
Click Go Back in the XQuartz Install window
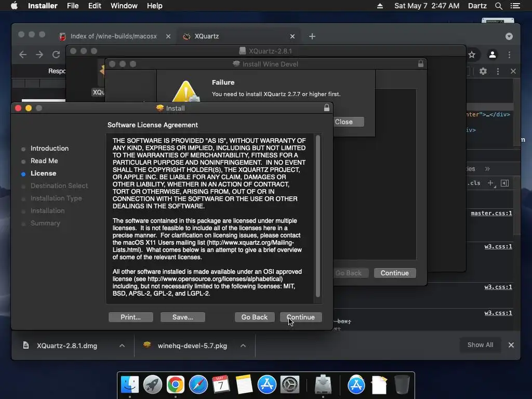(255, 317)
